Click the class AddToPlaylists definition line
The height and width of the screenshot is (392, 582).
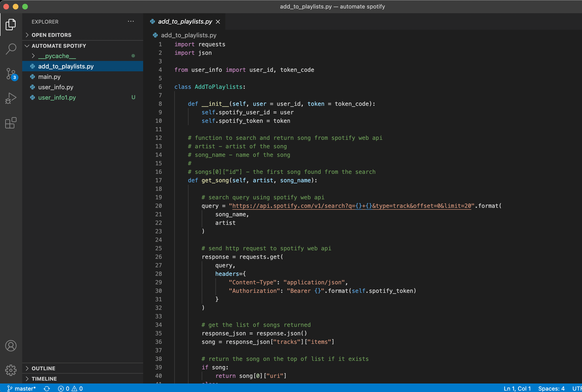[210, 87]
